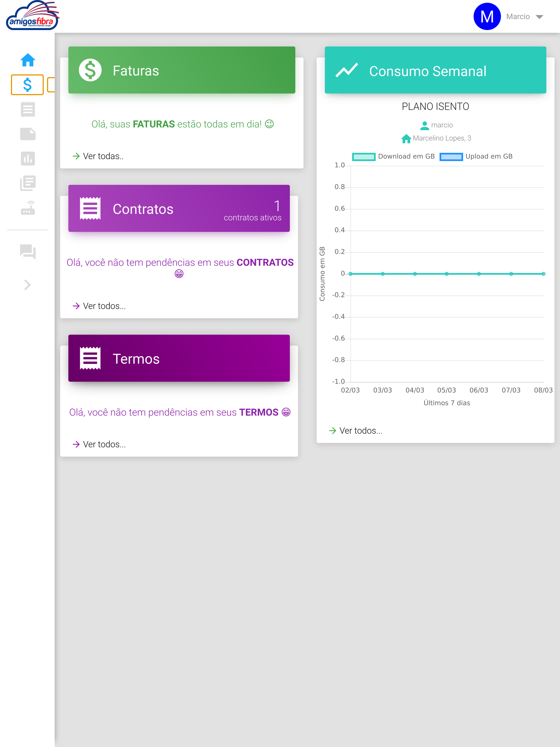Click the Últimos 7 dias axis label
The height and width of the screenshot is (747, 560).
click(447, 403)
